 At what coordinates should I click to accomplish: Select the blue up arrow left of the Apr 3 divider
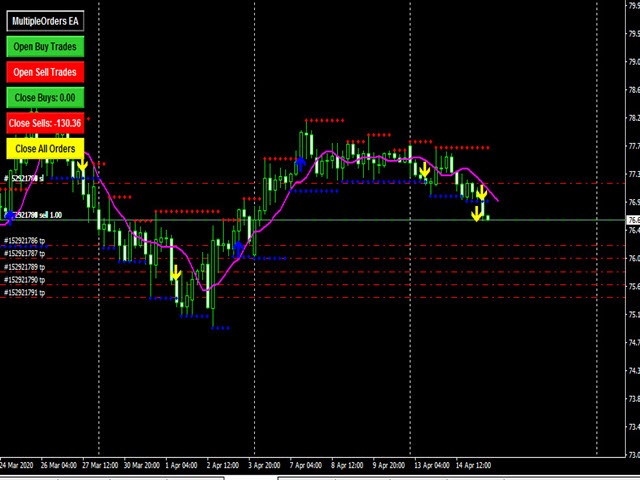click(x=238, y=248)
